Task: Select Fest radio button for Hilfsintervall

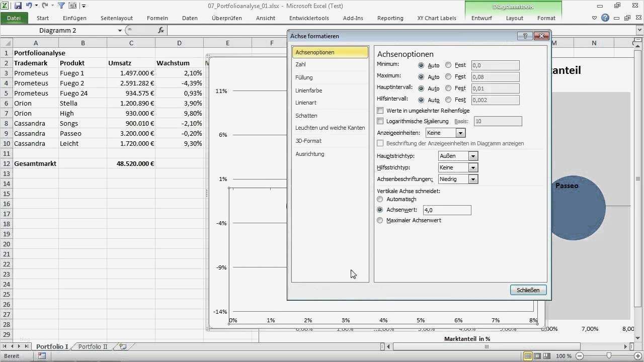Action: coord(448,100)
